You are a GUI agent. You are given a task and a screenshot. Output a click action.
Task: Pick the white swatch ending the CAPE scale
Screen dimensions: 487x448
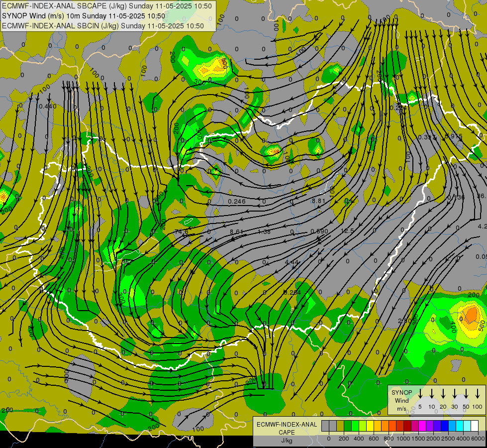tap(475, 426)
